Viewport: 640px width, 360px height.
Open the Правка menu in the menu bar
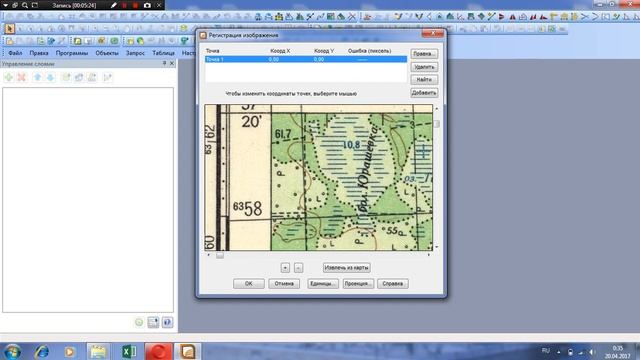[39, 53]
